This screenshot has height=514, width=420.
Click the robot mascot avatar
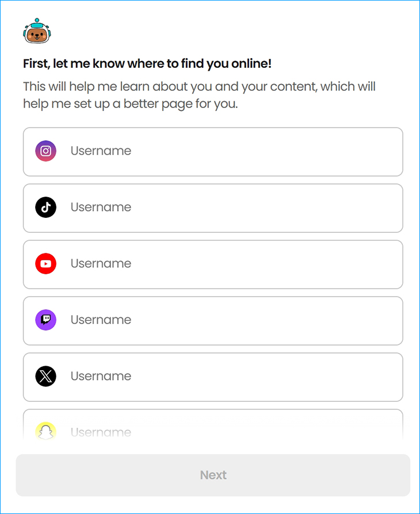pyautogui.click(x=37, y=31)
